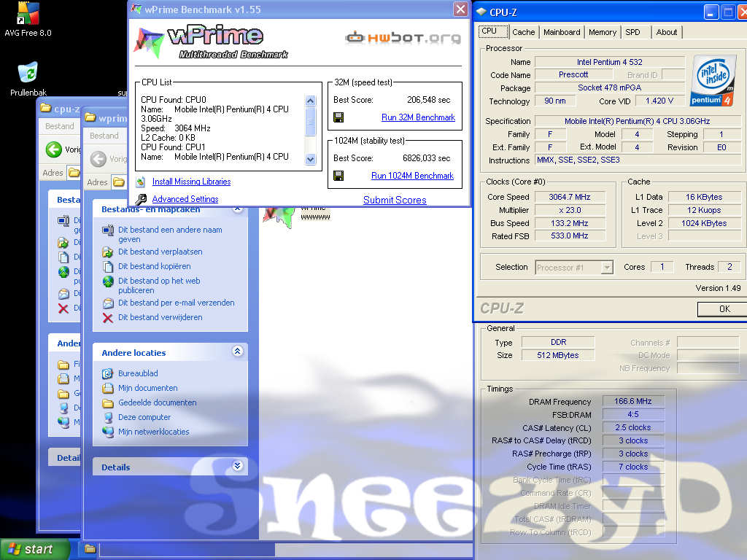Click the Mijn netwerklocaties icon

pyautogui.click(x=108, y=432)
